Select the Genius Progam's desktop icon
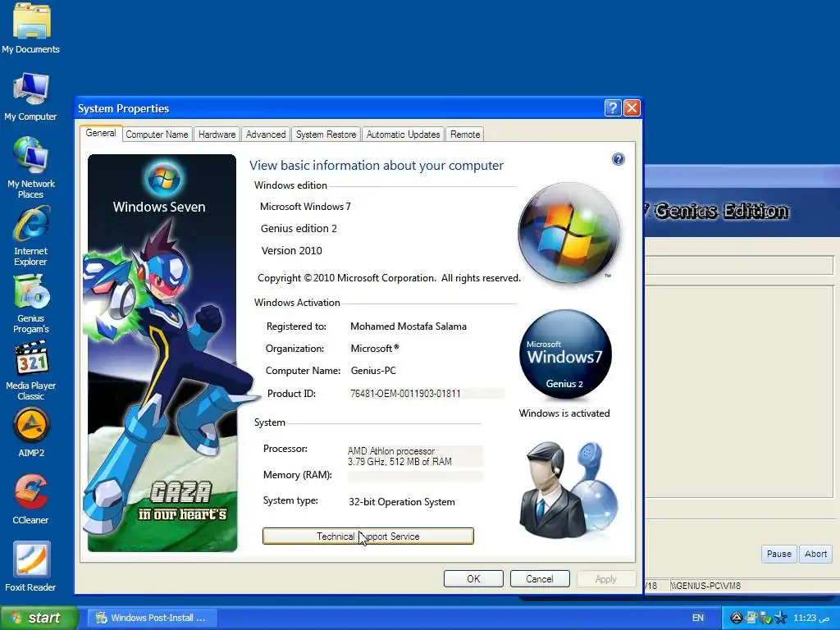 click(31, 304)
